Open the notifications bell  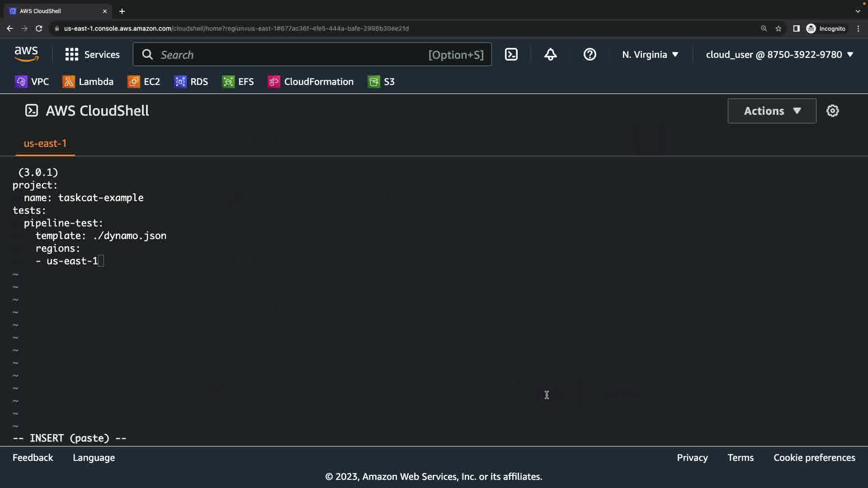coord(550,55)
